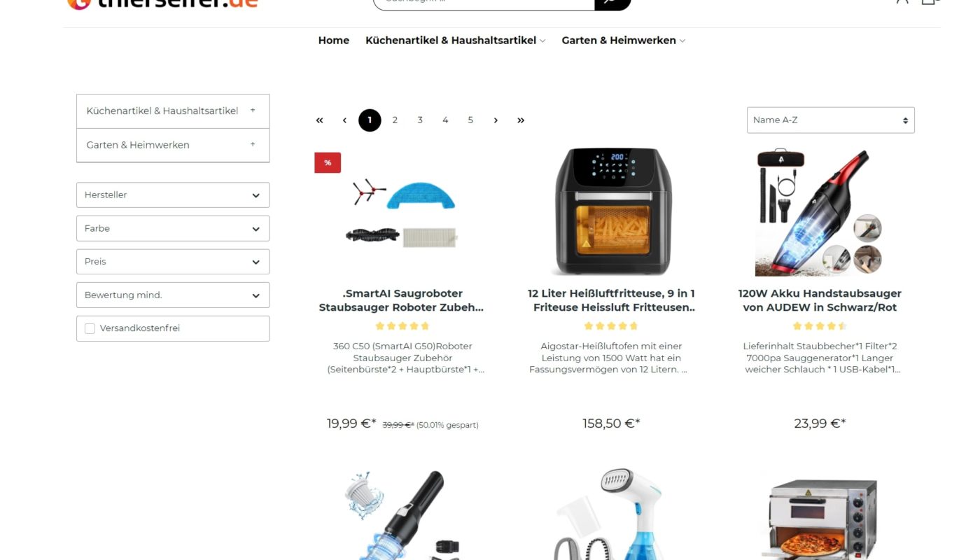Go to previous page arrow
The height and width of the screenshot is (560, 980).
[x=344, y=120]
